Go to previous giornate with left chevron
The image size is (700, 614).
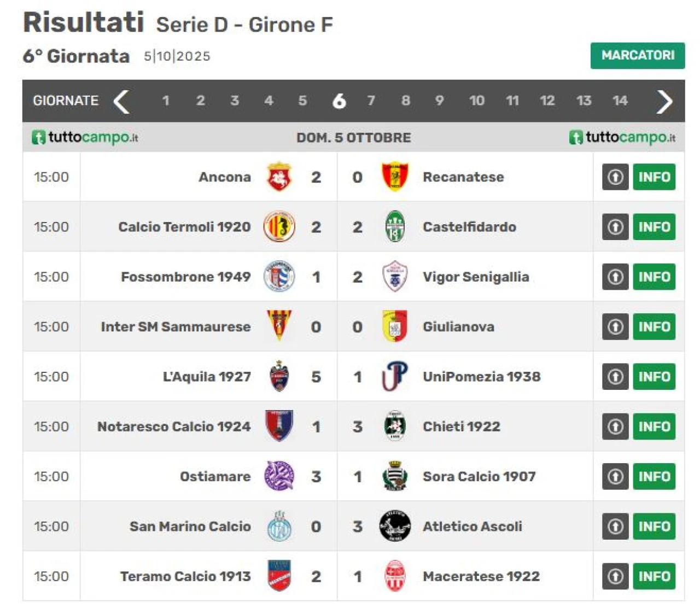coord(121,101)
